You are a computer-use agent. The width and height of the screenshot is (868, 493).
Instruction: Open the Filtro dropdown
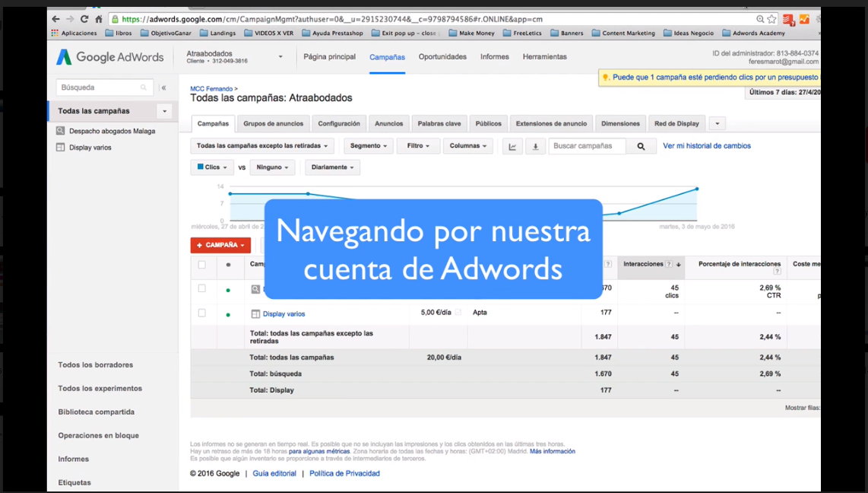point(419,145)
